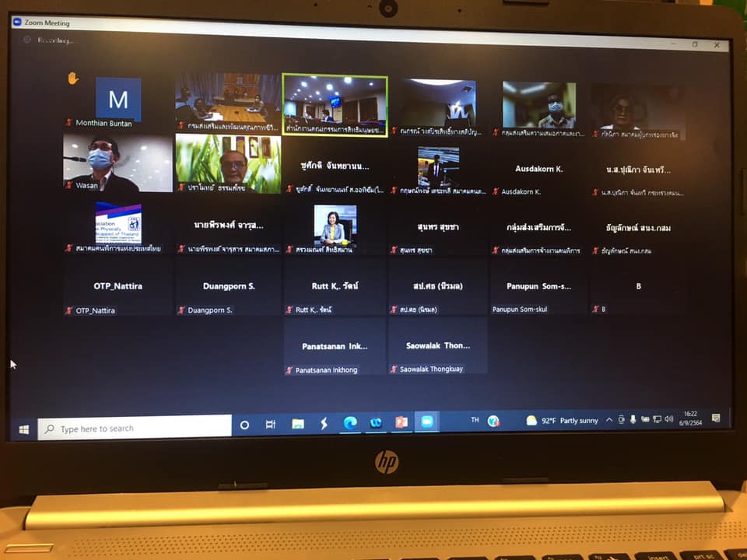Select the Saowalak Thongkuay participant tile
Screen dimensions: 747x560
[437, 352]
